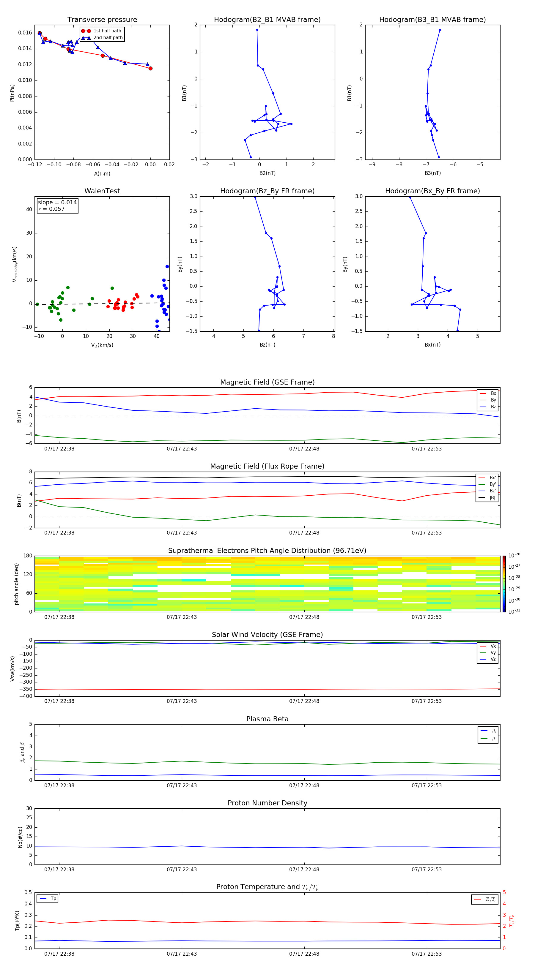Click 'Solar Wind Velocity (GSE Frame)' title
Image resolution: width=535 pixels, height=980 pixels.
pyautogui.click(x=267, y=635)
